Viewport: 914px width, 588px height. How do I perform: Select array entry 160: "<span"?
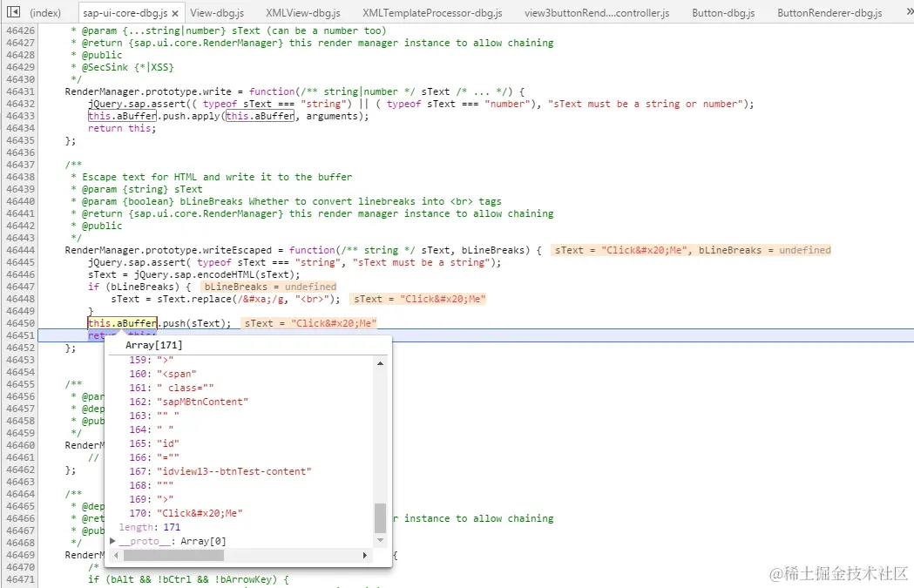pyautogui.click(x=163, y=374)
